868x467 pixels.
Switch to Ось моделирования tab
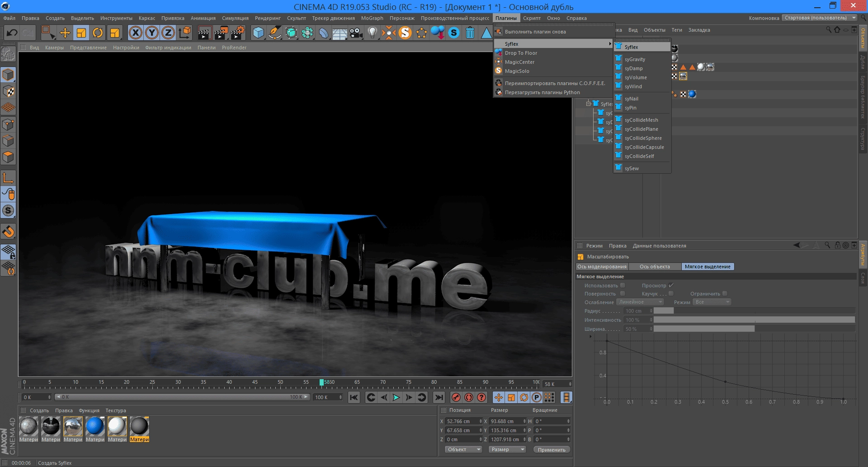pyautogui.click(x=602, y=267)
